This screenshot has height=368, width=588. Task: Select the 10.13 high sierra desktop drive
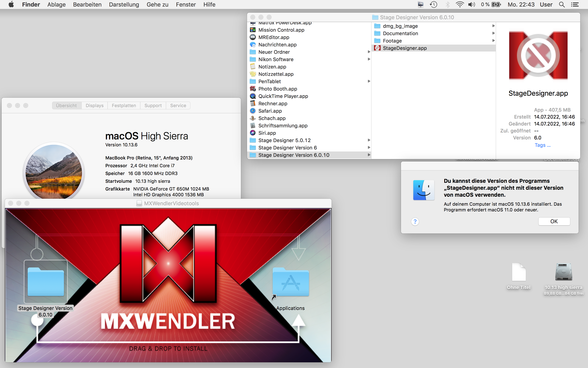tap(563, 272)
